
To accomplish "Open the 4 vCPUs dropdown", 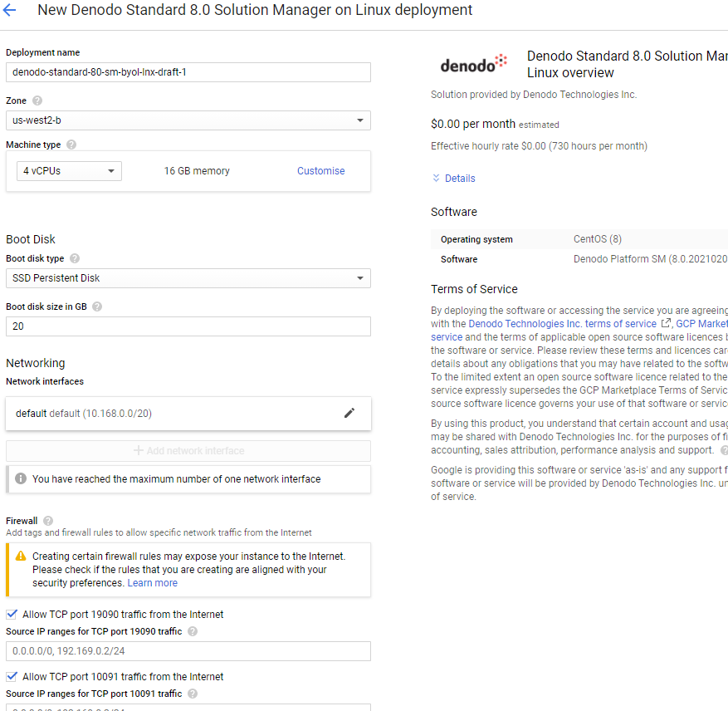I will click(69, 171).
